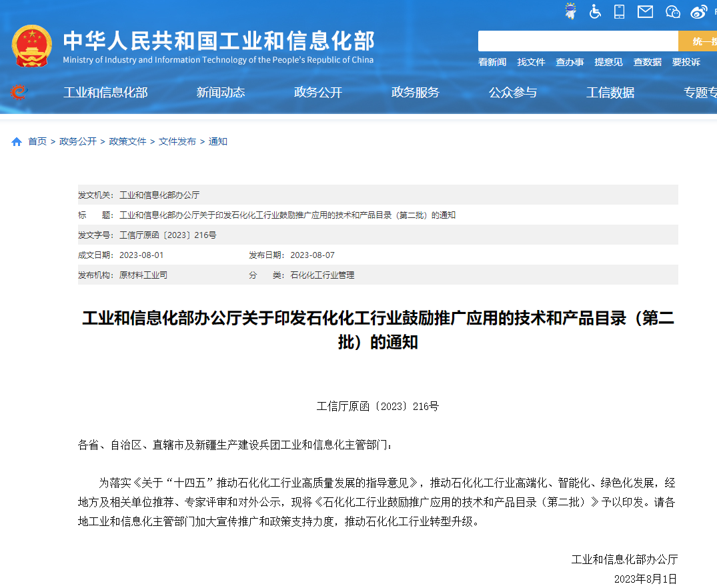
Task: Open the 提意见 quick link
Action: point(609,62)
